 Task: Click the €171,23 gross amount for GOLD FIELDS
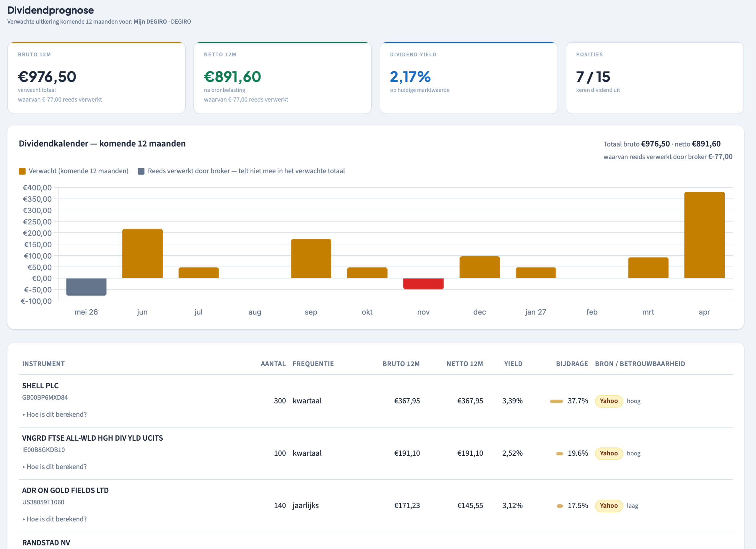407,506
